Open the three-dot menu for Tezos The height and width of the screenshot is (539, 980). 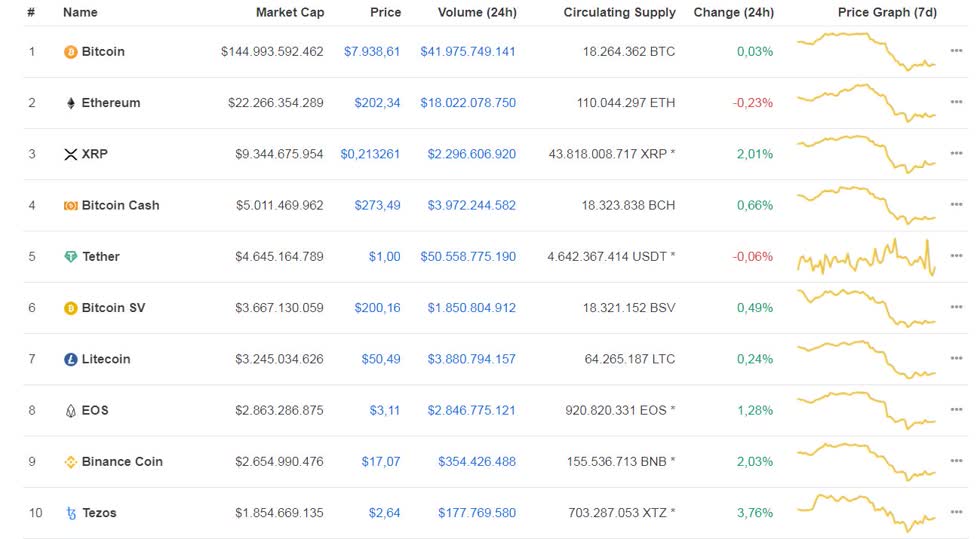[956, 512]
